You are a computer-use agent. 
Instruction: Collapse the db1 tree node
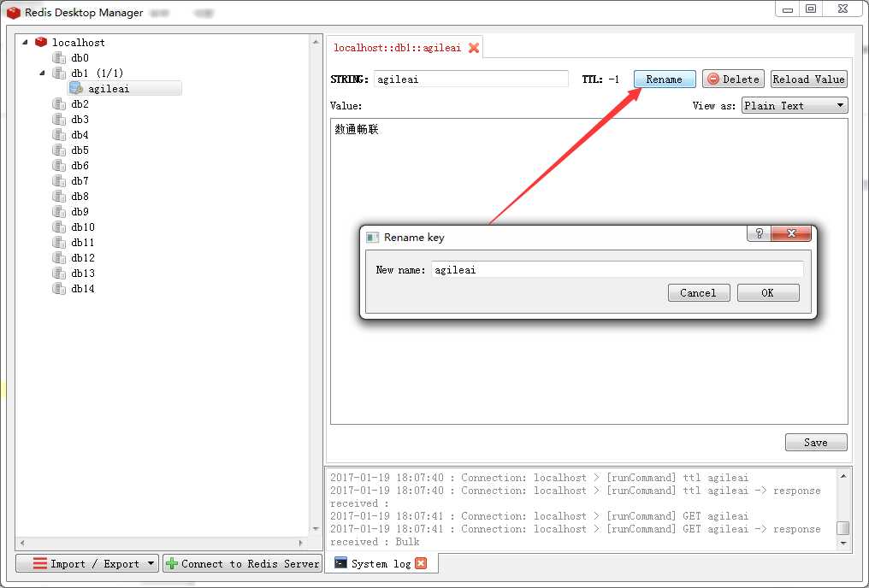coord(42,73)
